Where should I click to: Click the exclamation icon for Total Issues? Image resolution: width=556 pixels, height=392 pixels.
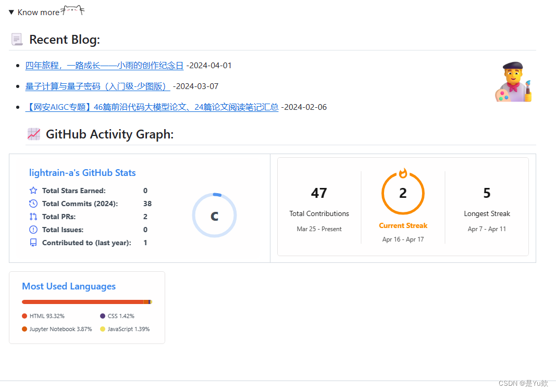pyautogui.click(x=33, y=230)
